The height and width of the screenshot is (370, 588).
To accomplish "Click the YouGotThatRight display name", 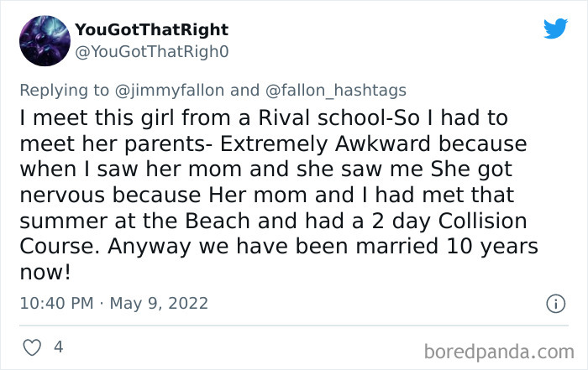I will coord(151,30).
